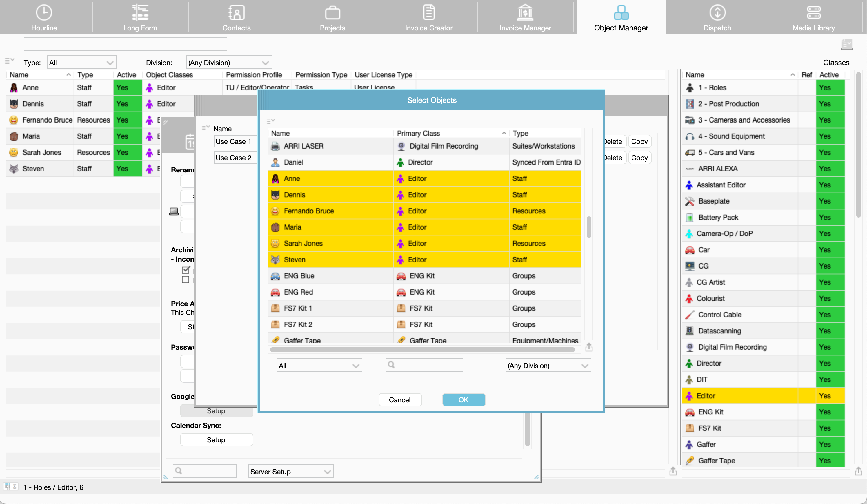867x504 pixels.
Task: Open the Server Setup dropdown
Action: (x=291, y=471)
